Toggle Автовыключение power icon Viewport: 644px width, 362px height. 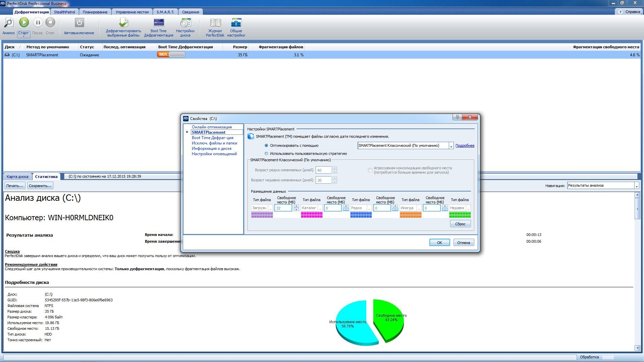point(79,23)
